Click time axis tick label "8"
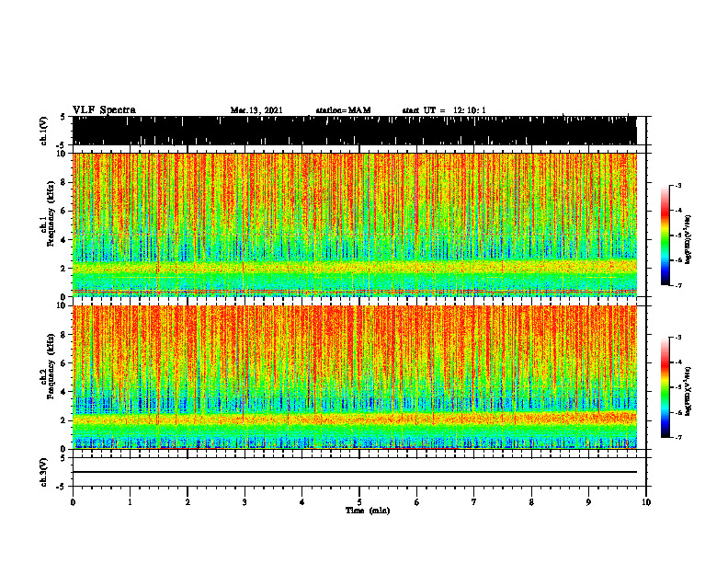Viewport: 728px width, 563px height. point(531,502)
